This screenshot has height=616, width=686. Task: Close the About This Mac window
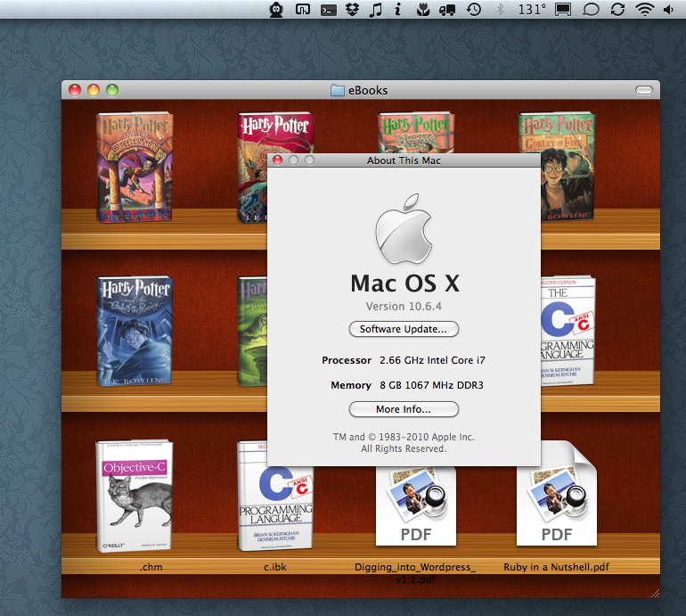[x=278, y=160]
